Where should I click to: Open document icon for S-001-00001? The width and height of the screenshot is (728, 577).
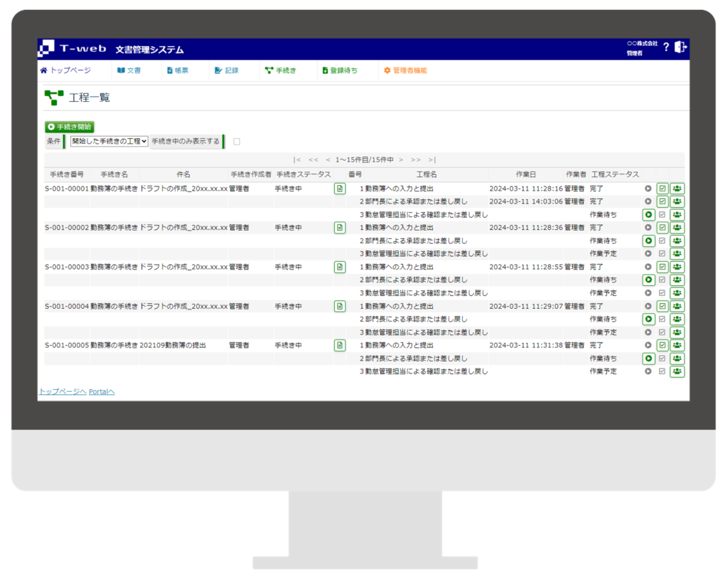click(340, 189)
